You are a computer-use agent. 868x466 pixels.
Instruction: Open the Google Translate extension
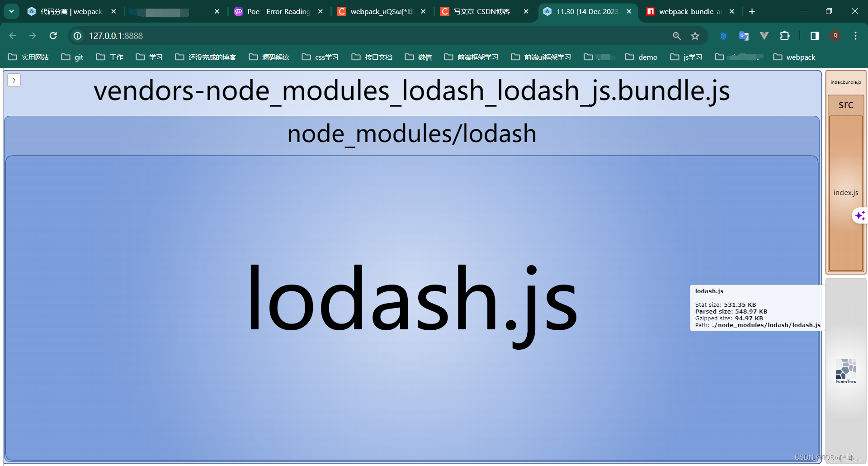pyautogui.click(x=744, y=36)
